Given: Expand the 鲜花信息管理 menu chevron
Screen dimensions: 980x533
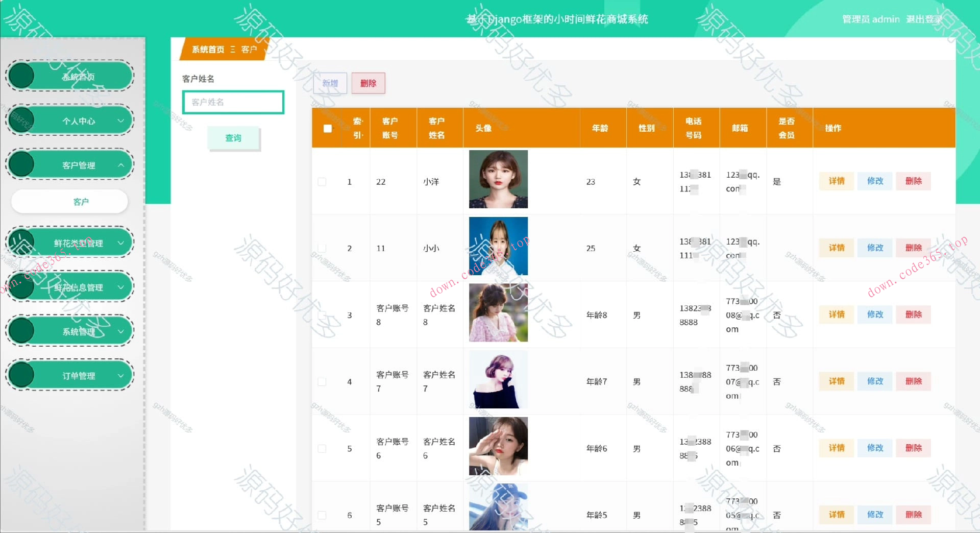Looking at the screenshot, I should click(121, 287).
